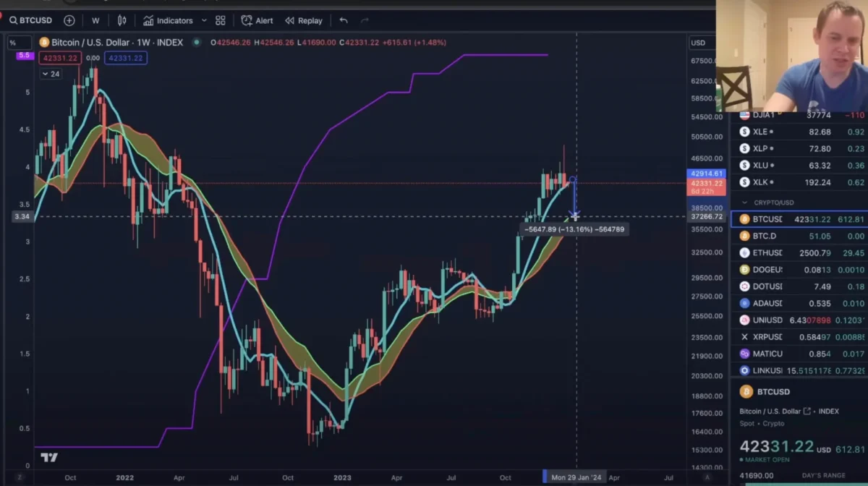Click the 42331.22 details panel last price
The width and height of the screenshot is (868, 486).
(776, 447)
